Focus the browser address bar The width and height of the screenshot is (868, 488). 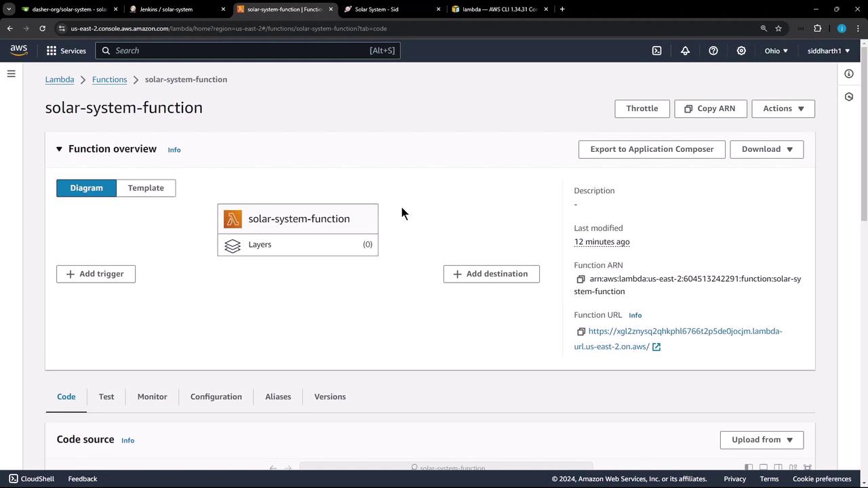(407, 28)
